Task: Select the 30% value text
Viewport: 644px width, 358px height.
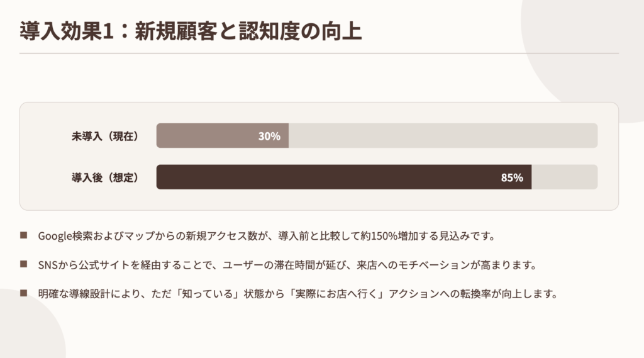Action: click(x=269, y=136)
